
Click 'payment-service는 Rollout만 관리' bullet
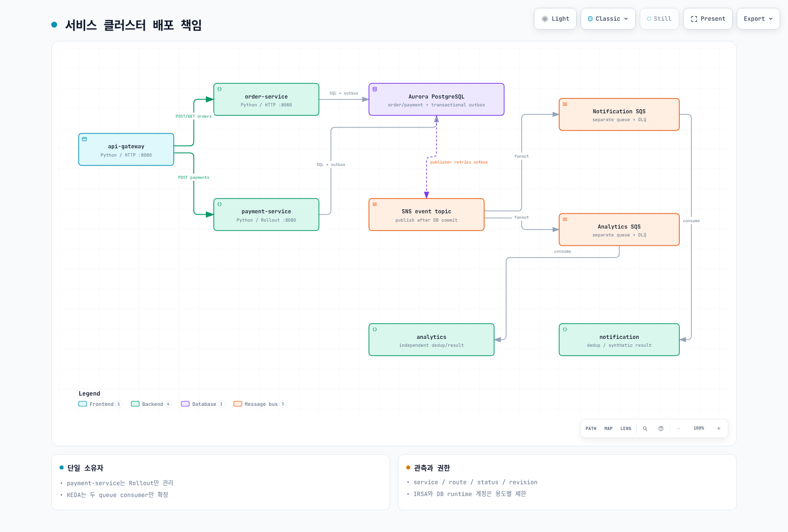tap(120, 483)
